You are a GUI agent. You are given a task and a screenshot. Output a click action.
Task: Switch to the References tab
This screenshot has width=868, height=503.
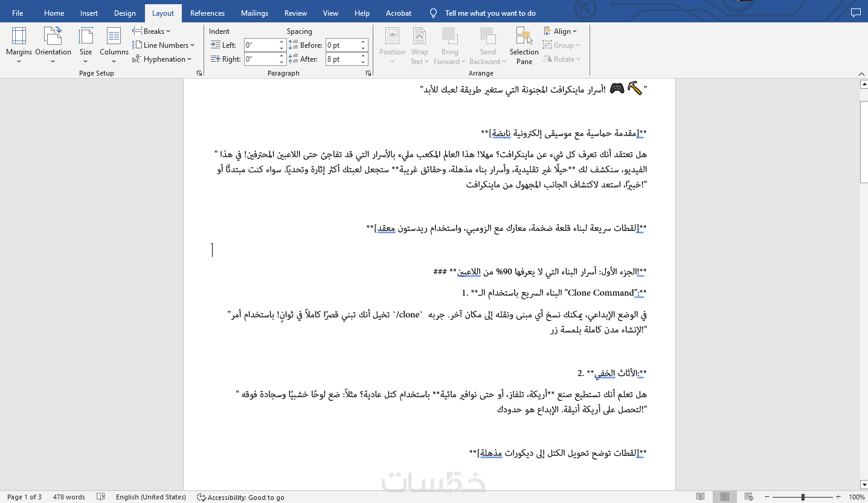tap(207, 13)
